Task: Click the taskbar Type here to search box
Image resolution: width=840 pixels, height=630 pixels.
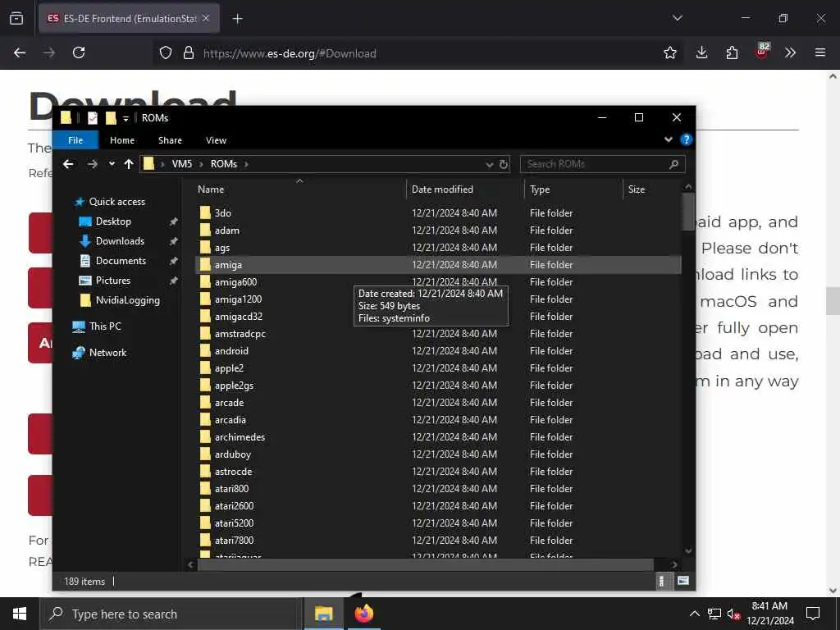Action: 171,614
